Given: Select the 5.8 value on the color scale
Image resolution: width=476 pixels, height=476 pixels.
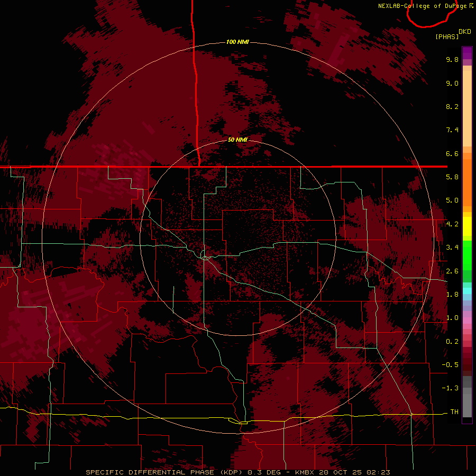Looking at the screenshot, I should (x=452, y=177).
